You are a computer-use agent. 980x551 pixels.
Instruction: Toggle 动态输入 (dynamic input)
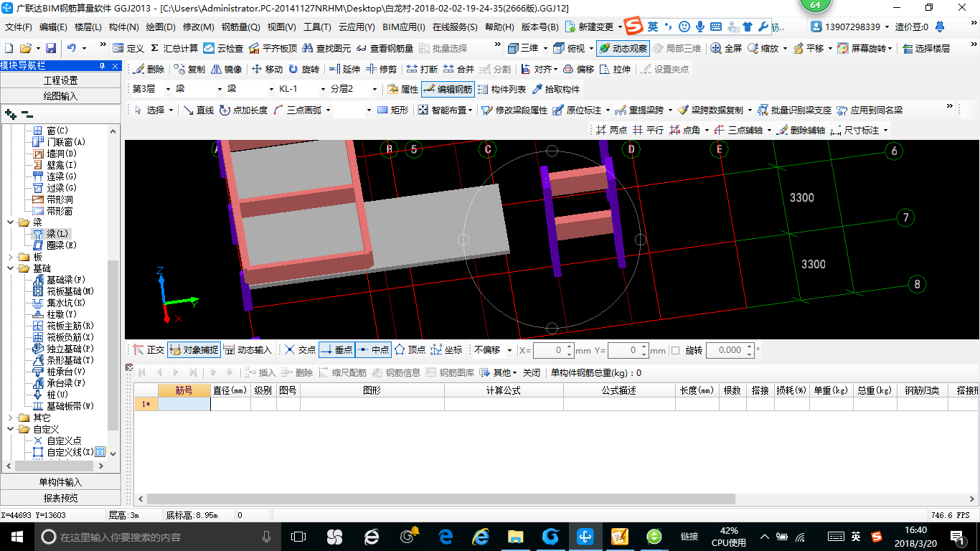(x=248, y=350)
